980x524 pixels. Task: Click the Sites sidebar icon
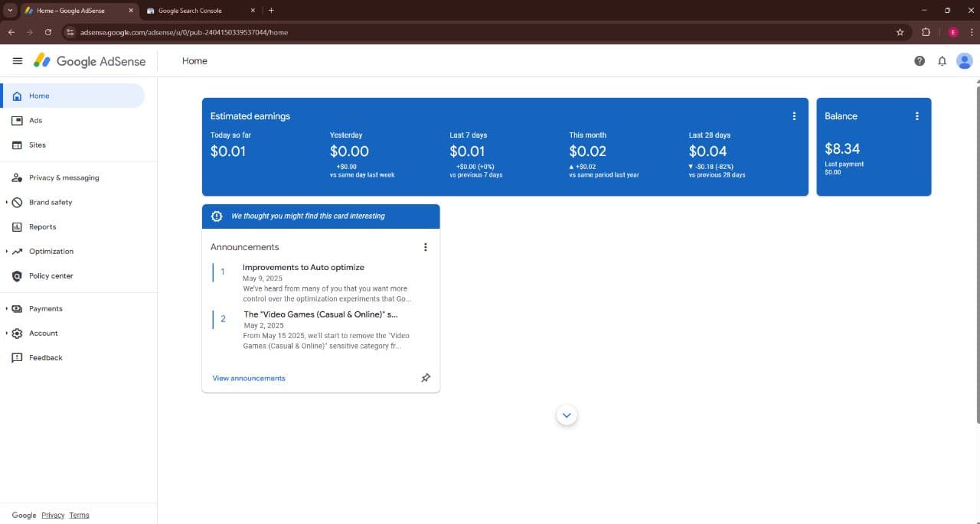tap(17, 145)
